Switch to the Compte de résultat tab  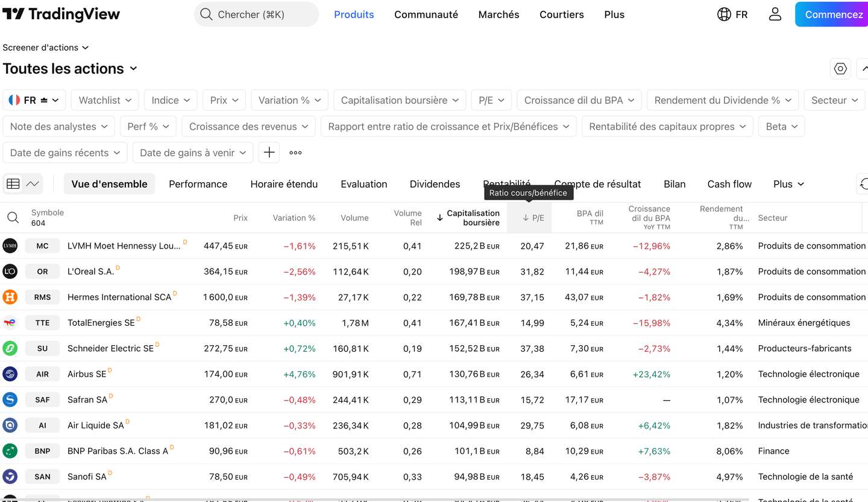point(597,184)
